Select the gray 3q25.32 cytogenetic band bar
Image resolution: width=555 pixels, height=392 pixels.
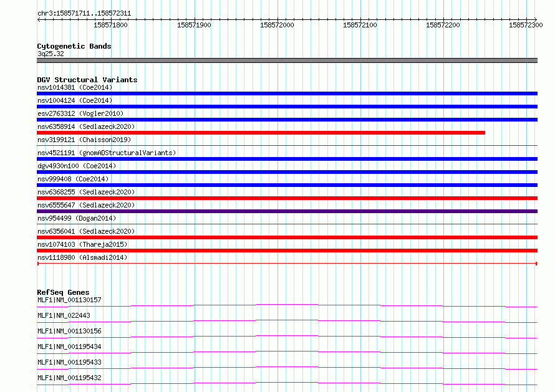pos(287,60)
